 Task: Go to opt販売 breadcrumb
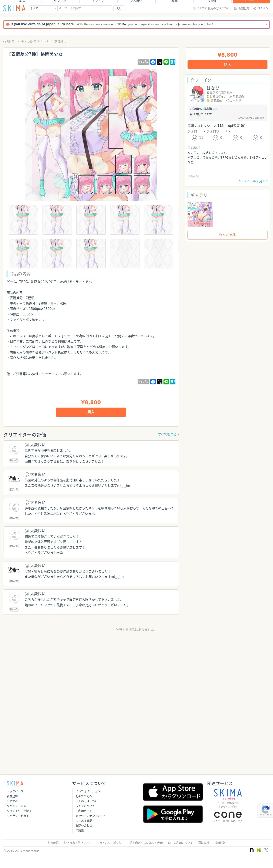pos(9,42)
